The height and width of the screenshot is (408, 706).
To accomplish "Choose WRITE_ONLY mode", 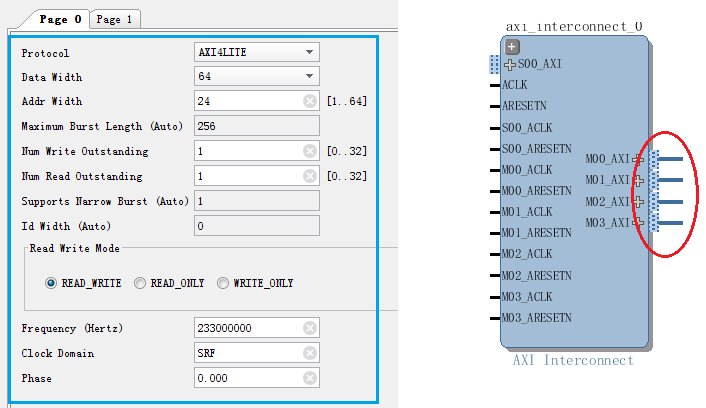I will [x=223, y=283].
